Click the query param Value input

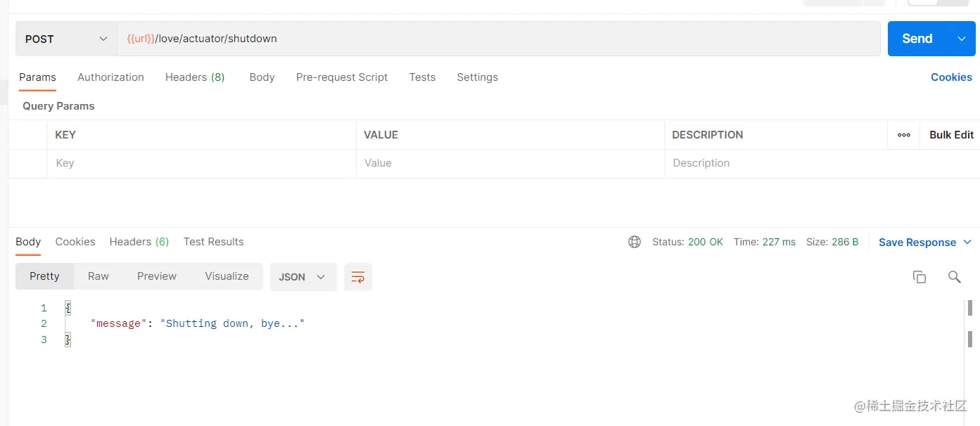pos(510,163)
